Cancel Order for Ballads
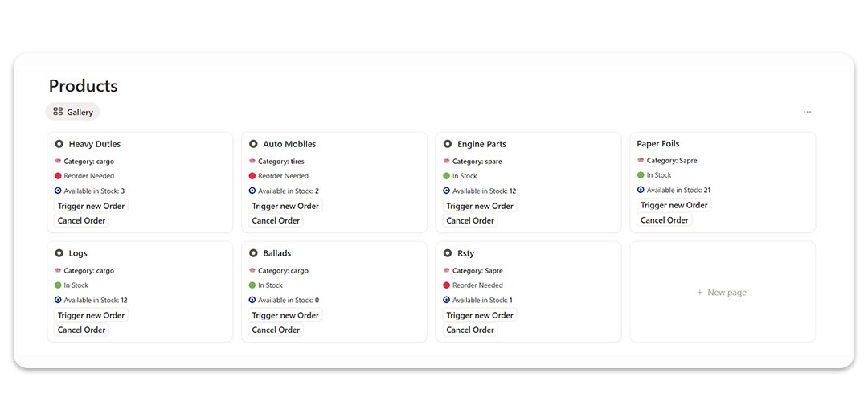This screenshot has height=402, width=868. point(276,330)
